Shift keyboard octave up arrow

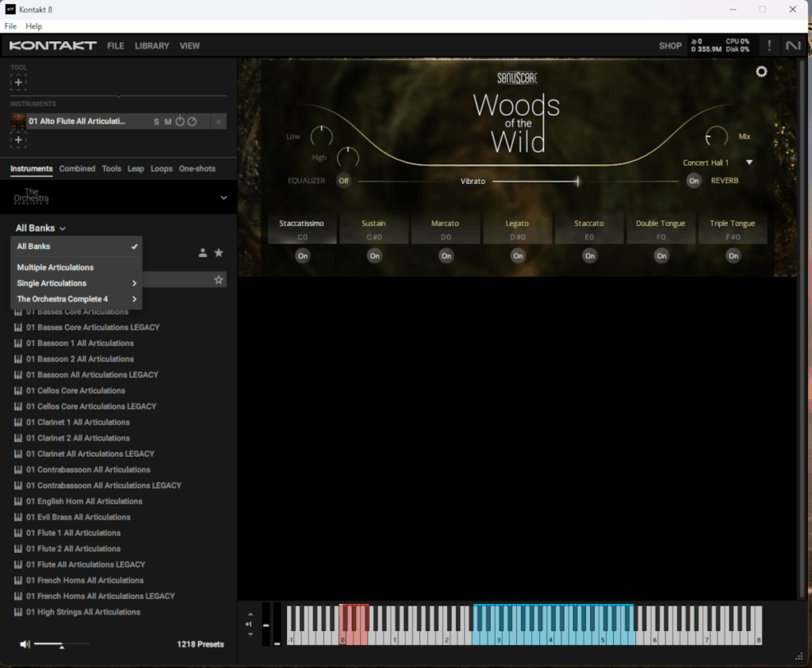coord(250,614)
